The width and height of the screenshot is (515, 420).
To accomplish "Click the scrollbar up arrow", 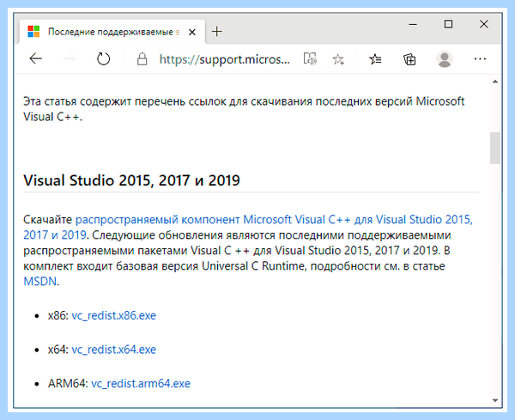I will pyautogui.click(x=495, y=82).
